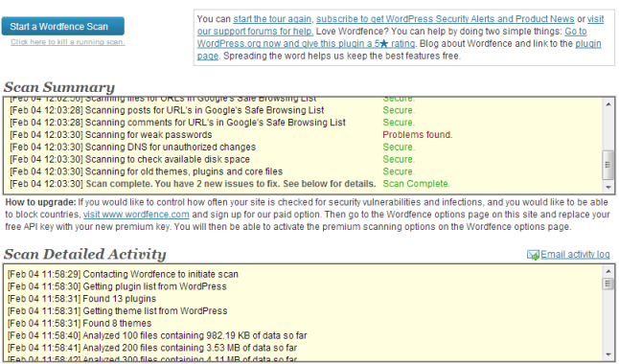The height and width of the screenshot is (364, 619).
Task: Select 'Scanning comments for URL's' summary row
Action: [212, 123]
